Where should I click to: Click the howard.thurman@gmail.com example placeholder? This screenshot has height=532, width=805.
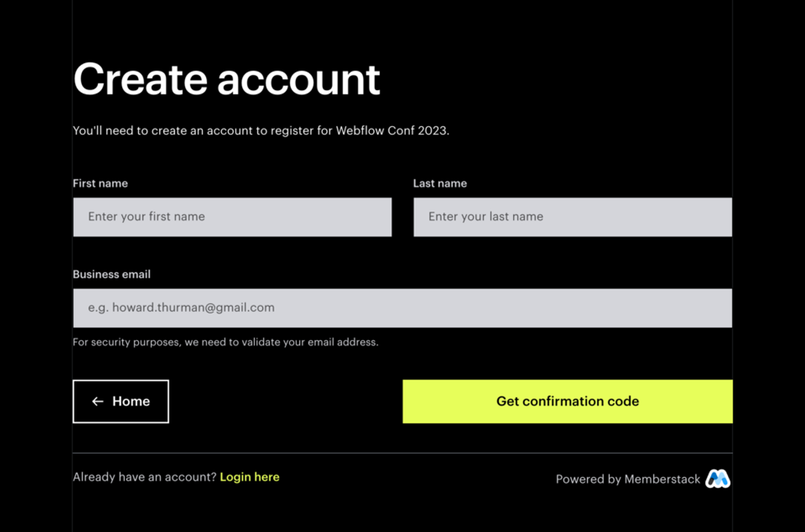point(181,308)
